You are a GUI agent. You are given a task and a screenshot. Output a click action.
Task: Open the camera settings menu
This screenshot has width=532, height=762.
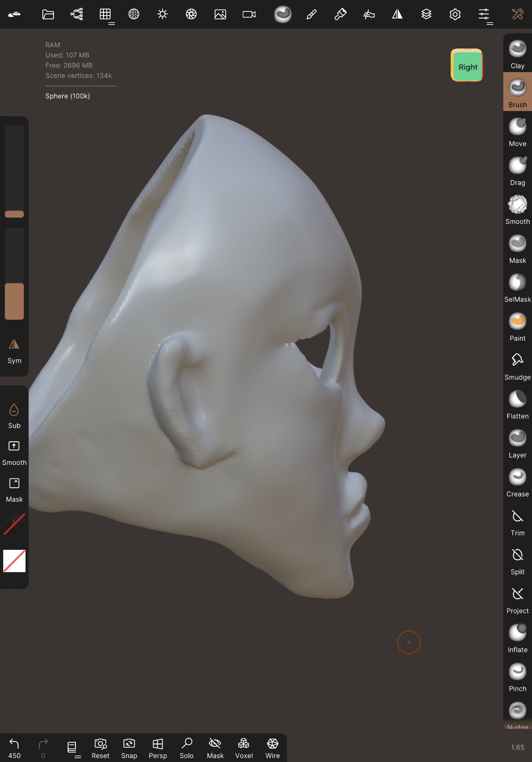click(x=249, y=14)
